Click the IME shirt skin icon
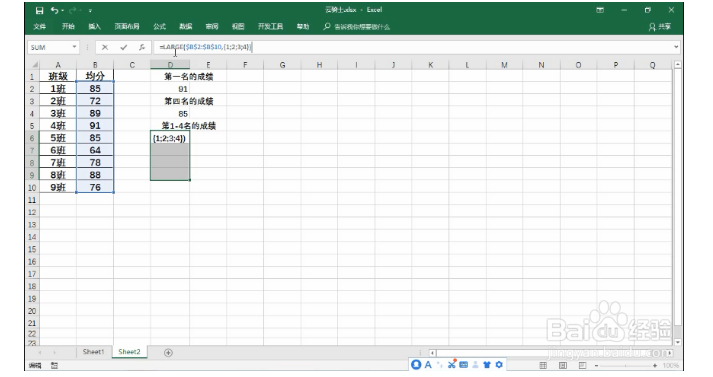Screen dimensions: 713x377 pyautogui.click(x=487, y=364)
